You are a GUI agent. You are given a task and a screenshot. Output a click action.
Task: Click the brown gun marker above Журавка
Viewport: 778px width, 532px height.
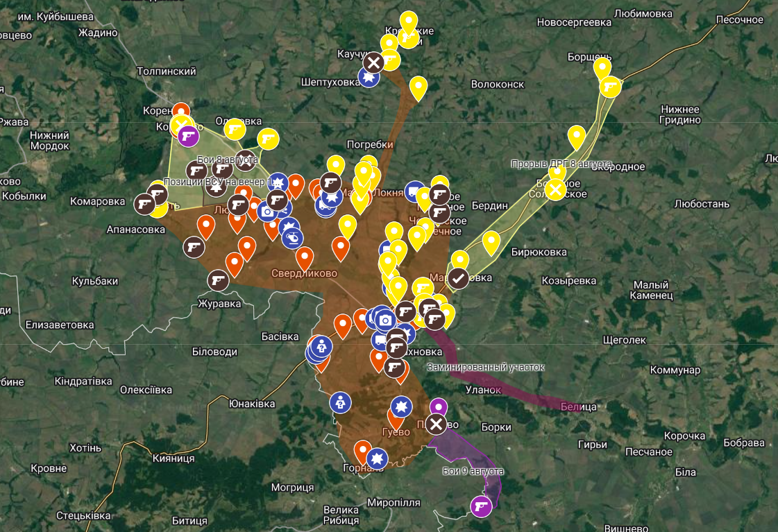pyautogui.click(x=218, y=280)
